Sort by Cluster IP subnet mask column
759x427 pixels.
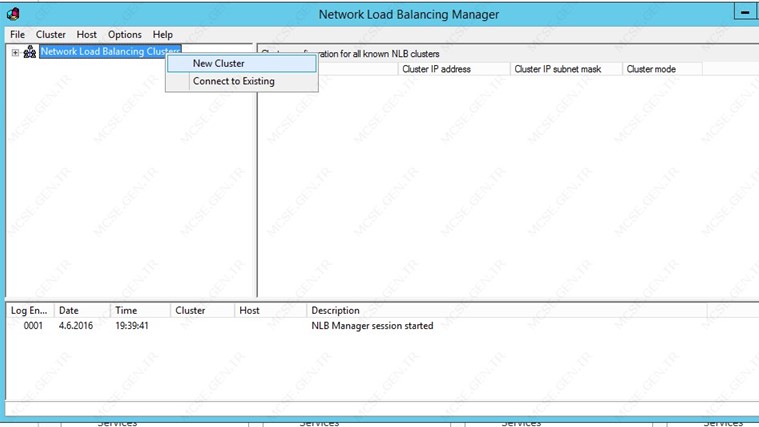(x=566, y=69)
